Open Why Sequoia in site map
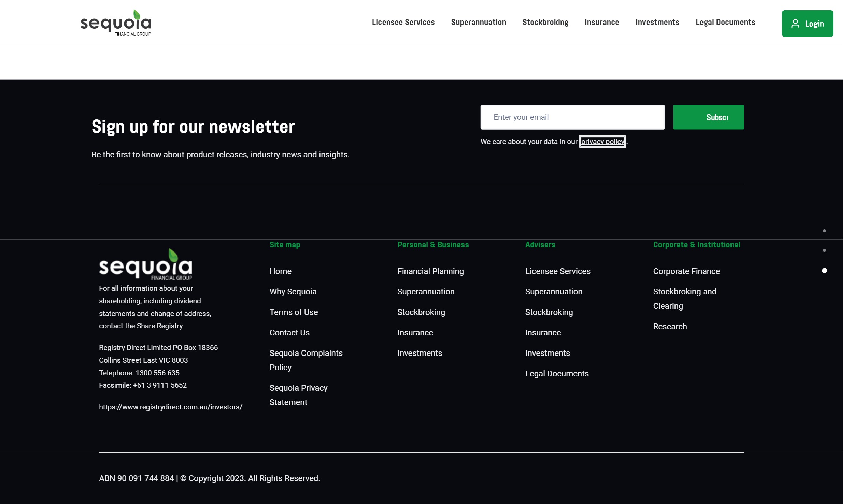Image resolution: width=852 pixels, height=504 pixels. coord(293,292)
